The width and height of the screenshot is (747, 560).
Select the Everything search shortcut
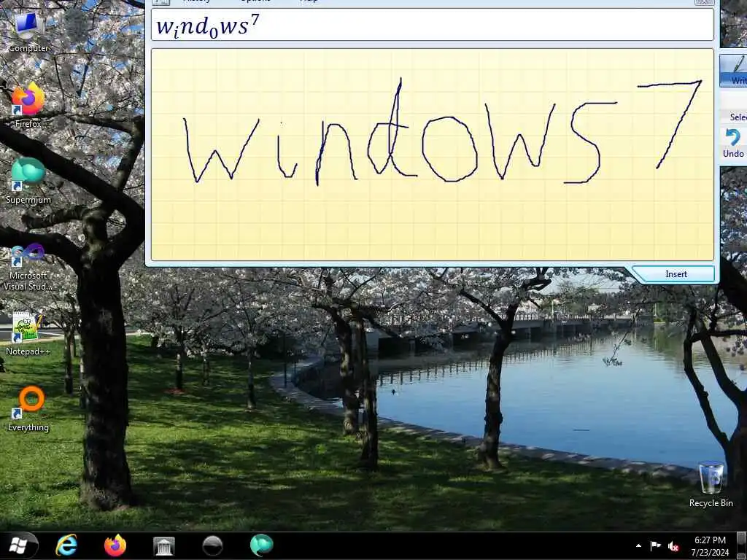tap(28, 409)
